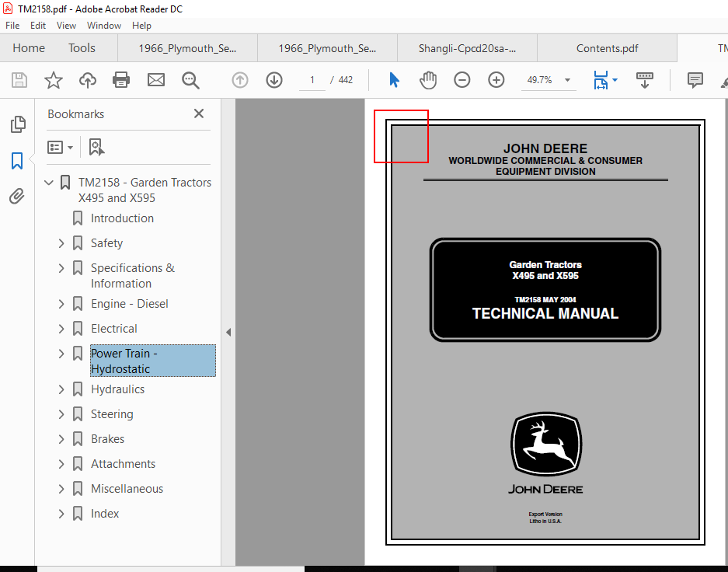728x572 pixels.
Task: Print the document with the printer icon
Action: click(121, 80)
